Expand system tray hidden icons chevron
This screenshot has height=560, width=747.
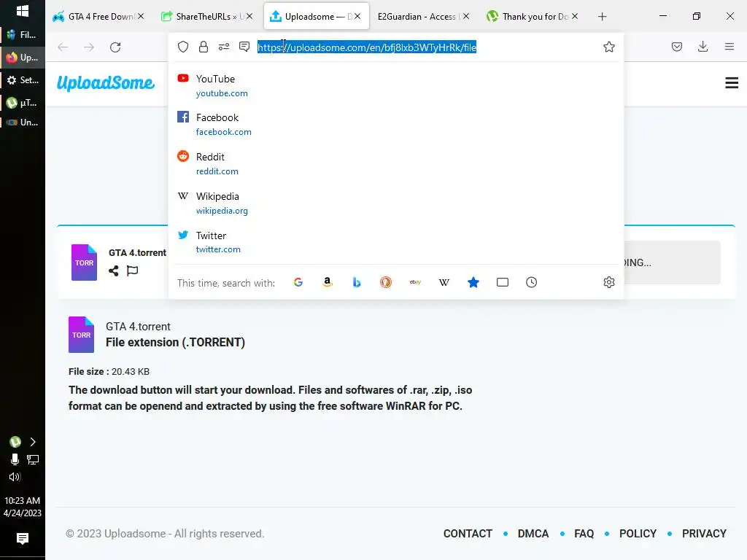[x=33, y=442]
